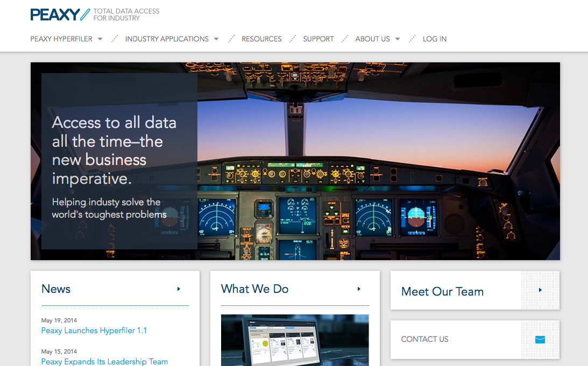Click the hero headline about data access
The height and width of the screenshot is (366, 588).
coord(114,150)
